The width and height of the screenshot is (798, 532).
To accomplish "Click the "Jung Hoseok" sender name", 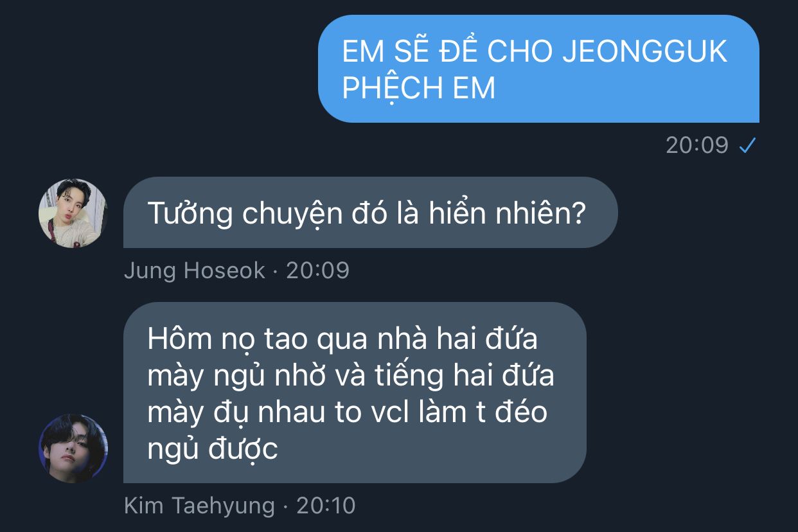I will 194,270.
